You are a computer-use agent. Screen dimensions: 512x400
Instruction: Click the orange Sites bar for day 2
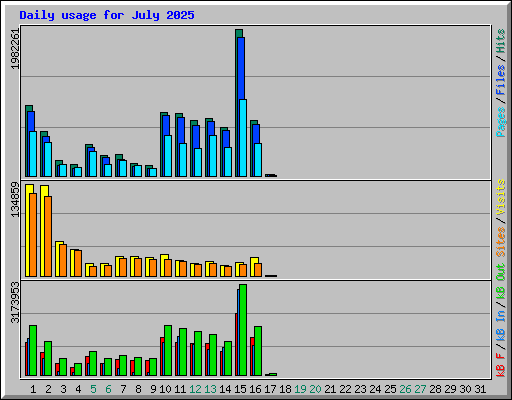click(x=48, y=236)
